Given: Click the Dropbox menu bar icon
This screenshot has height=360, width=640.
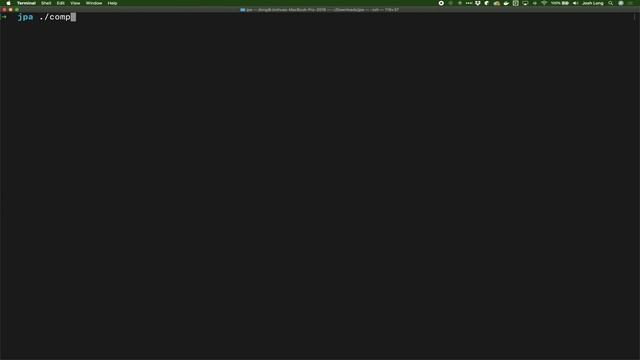Looking at the screenshot, I should point(478,3).
